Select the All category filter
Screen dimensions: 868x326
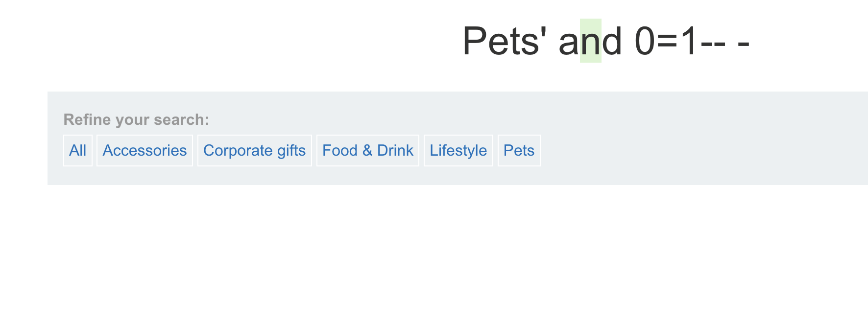78,150
